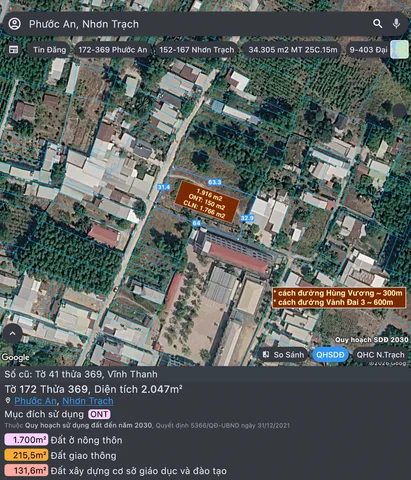The image size is (411, 480).
Task: Select the 9-403 Đại chip
Action: (x=368, y=50)
